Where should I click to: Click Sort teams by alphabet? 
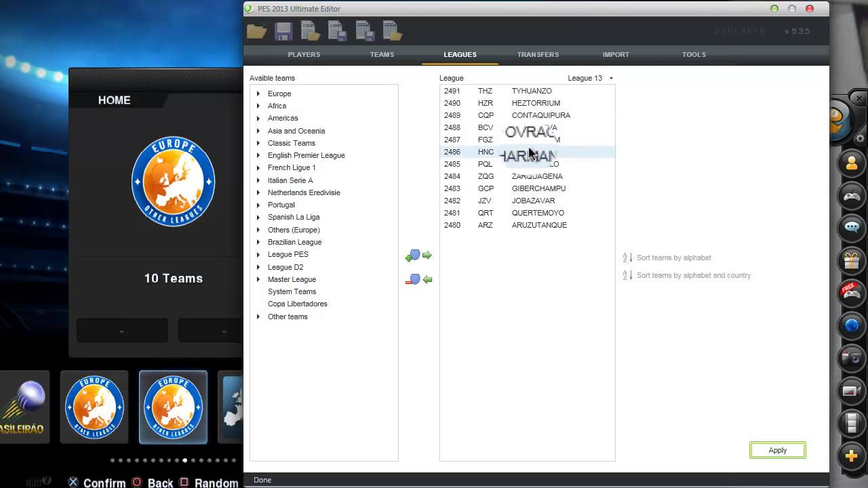[673, 258]
